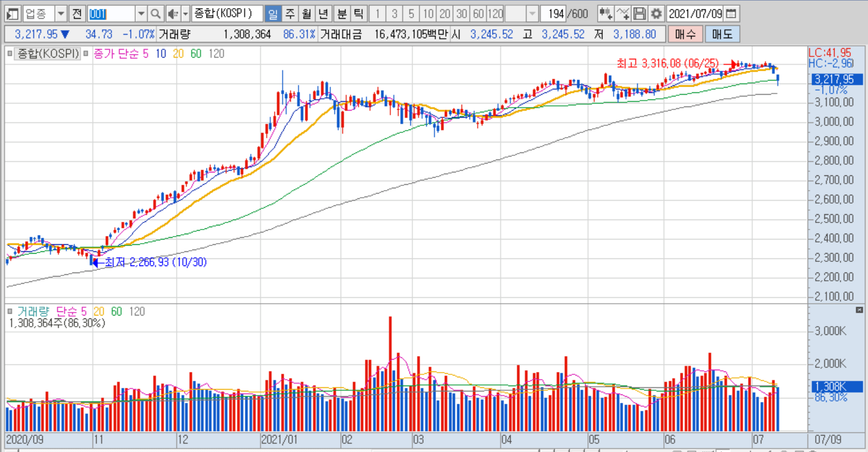Click the blue 10 price moving average label
Viewport: 868px width, 452px height.
click(161, 54)
